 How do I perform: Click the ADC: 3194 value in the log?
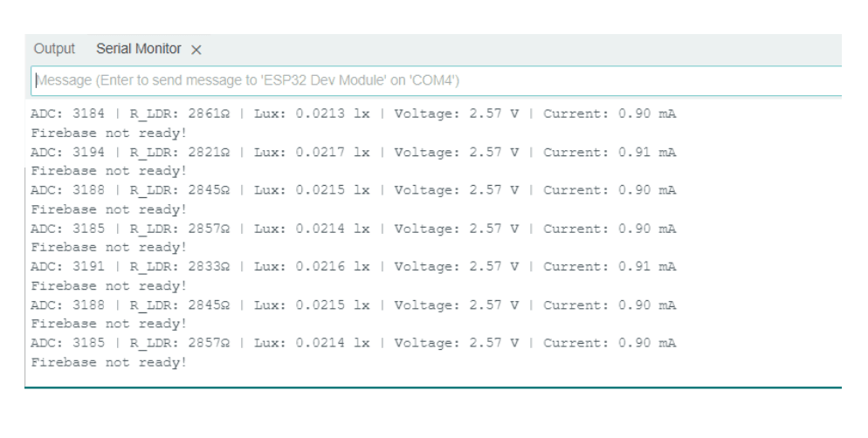[x=68, y=153]
